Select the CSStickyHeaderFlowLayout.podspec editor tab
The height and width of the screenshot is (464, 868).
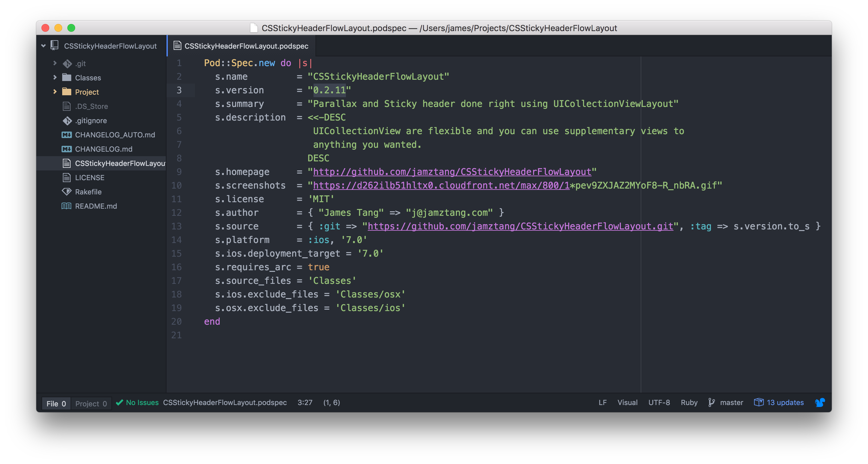tap(246, 46)
